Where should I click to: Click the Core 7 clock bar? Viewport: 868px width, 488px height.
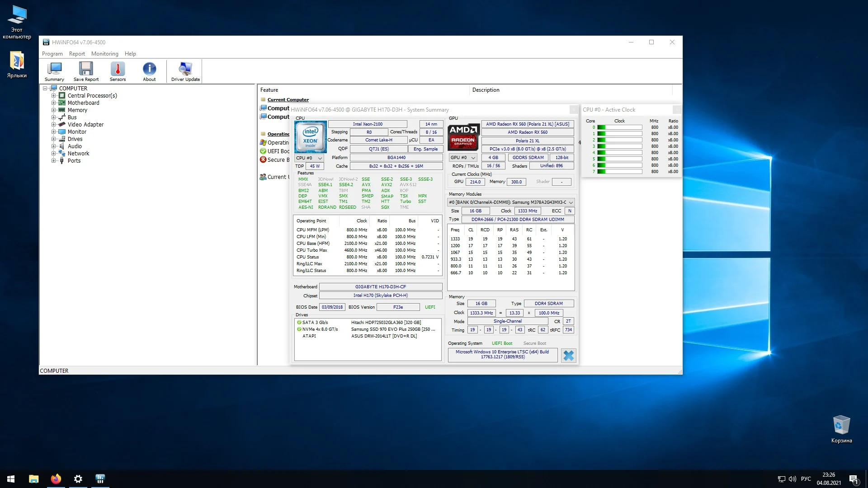click(619, 172)
